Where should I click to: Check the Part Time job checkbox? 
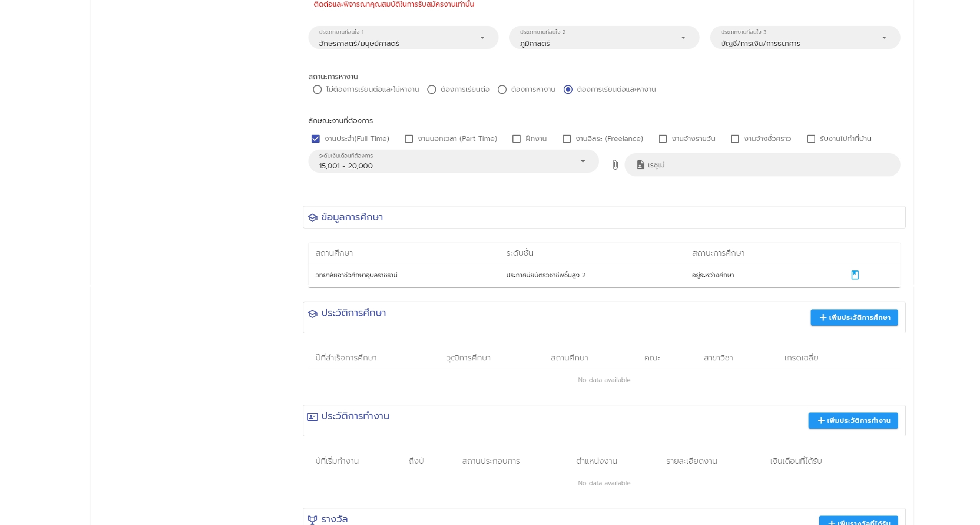point(409,139)
